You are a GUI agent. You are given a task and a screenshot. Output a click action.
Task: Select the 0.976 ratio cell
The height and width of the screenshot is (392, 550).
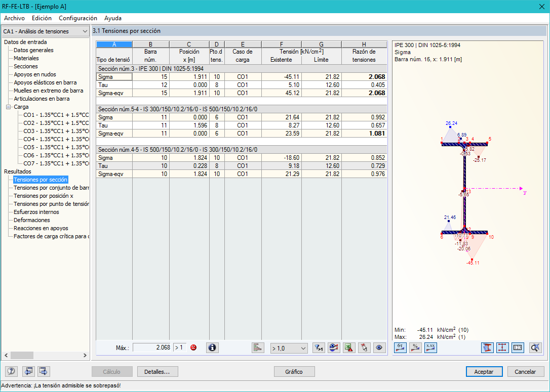[364, 174]
